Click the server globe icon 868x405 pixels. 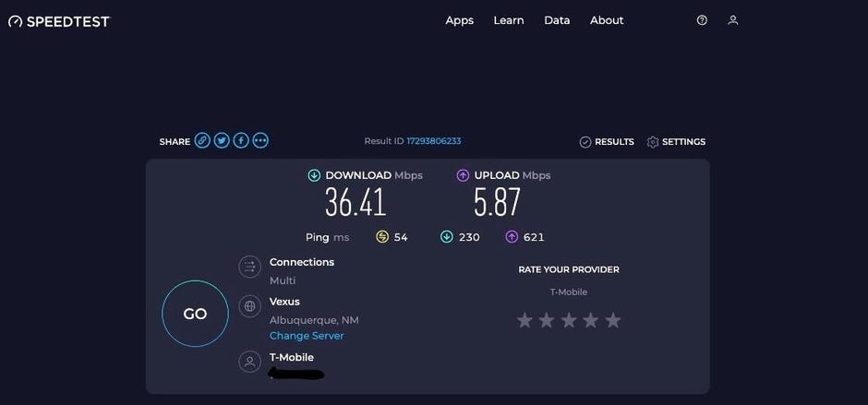(249, 306)
